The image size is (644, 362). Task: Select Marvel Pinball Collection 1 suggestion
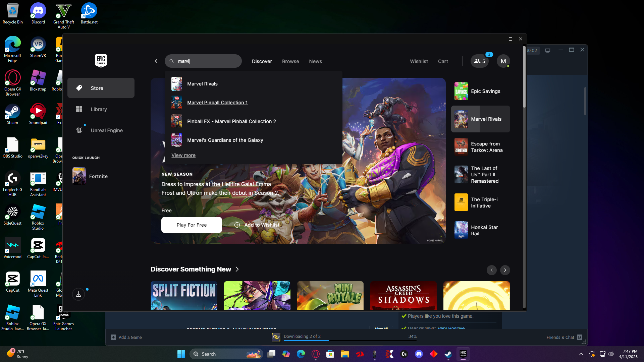pos(254,103)
